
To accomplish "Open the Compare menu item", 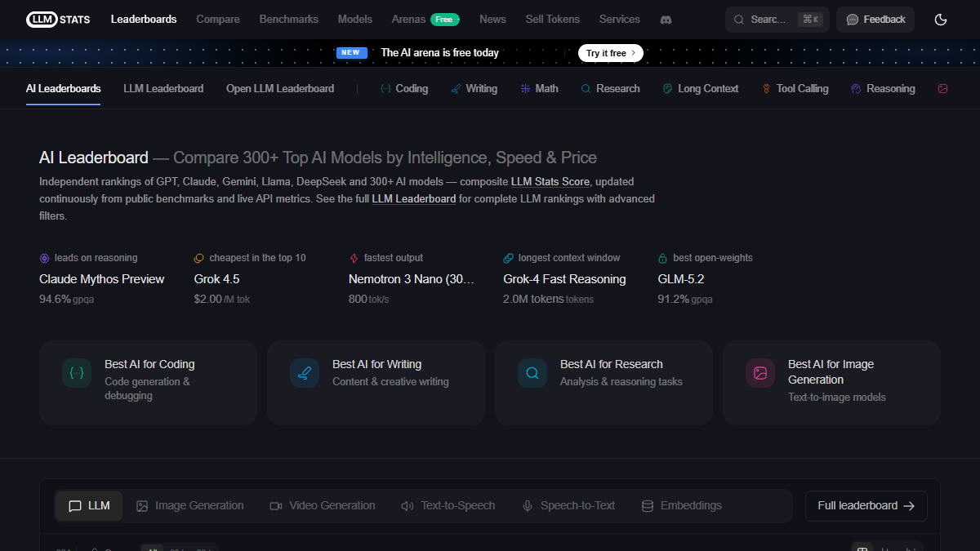I will (x=218, y=19).
